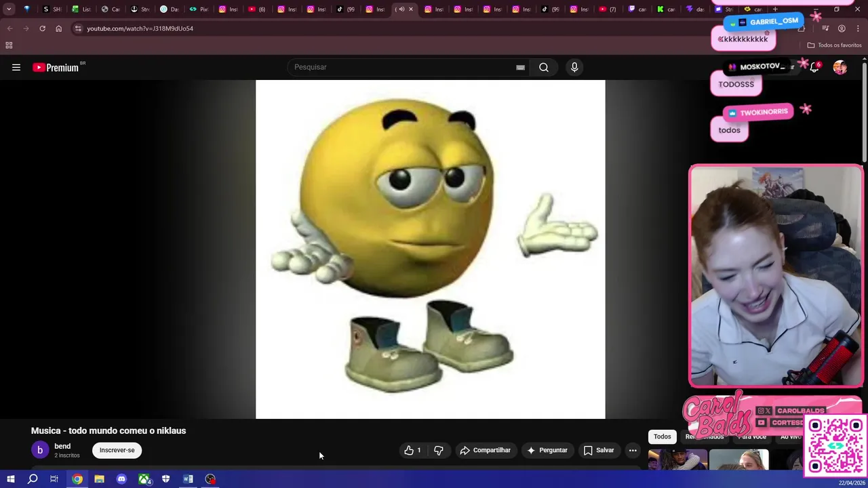Open Windows Security shield in taskbar
The height and width of the screenshot is (488, 868).
click(x=165, y=479)
